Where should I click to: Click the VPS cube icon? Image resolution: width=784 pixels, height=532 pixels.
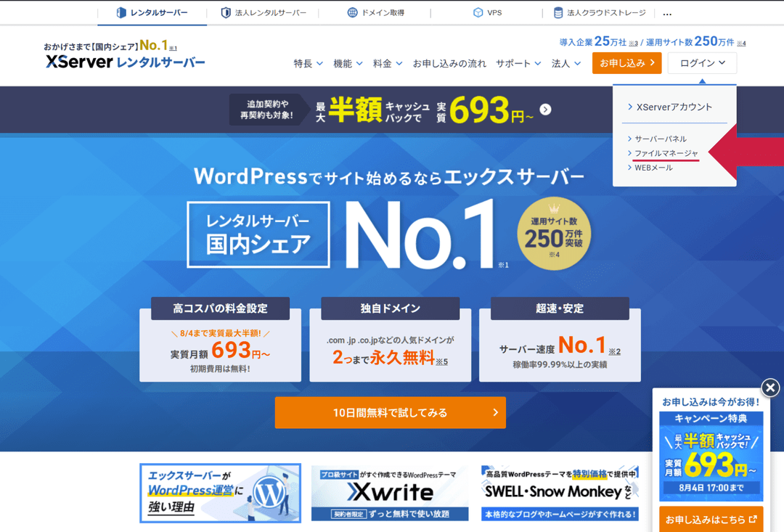click(x=478, y=12)
